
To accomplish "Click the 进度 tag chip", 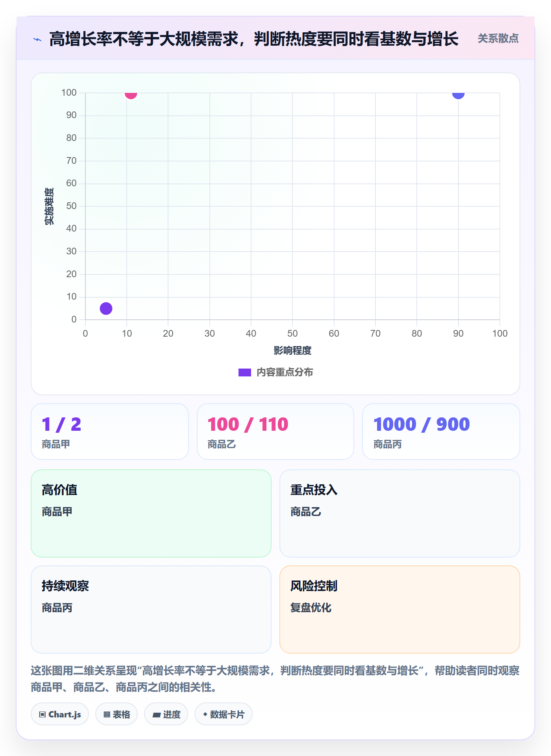I will (166, 714).
